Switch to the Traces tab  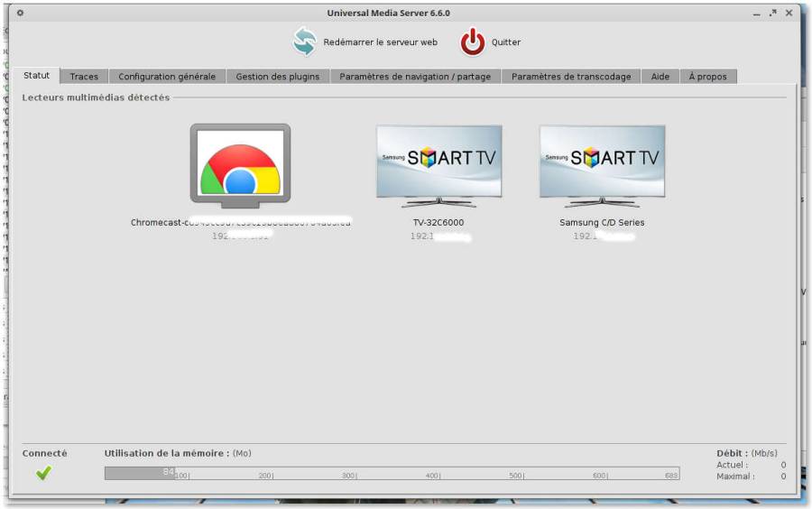point(84,77)
